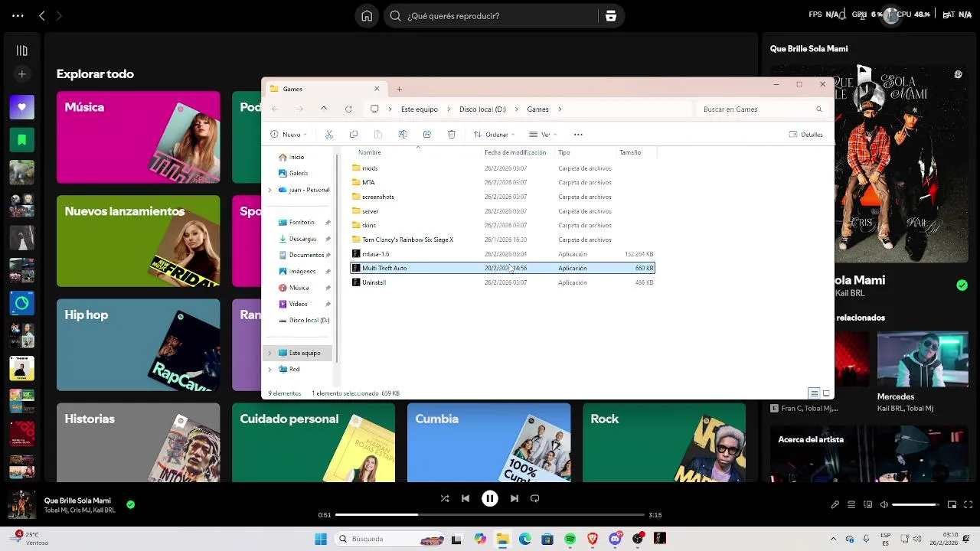Image resolution: width=980 pixels, height=551 pixels.
Task: Open Liked Songs purple heart tile
Action: click(x=22, y=107)
